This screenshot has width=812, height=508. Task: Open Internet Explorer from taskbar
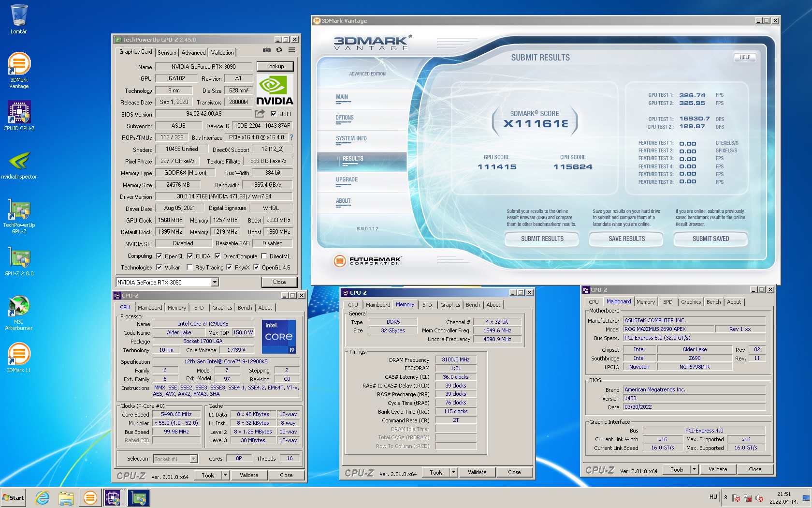click(43, 497)
